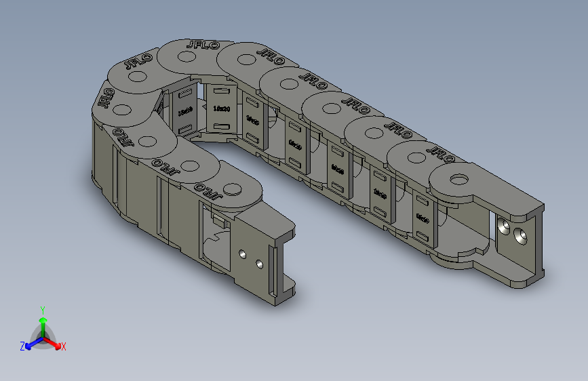
Task: Select the right mounting hole on the near end bracket
Action: coord(260,264)
